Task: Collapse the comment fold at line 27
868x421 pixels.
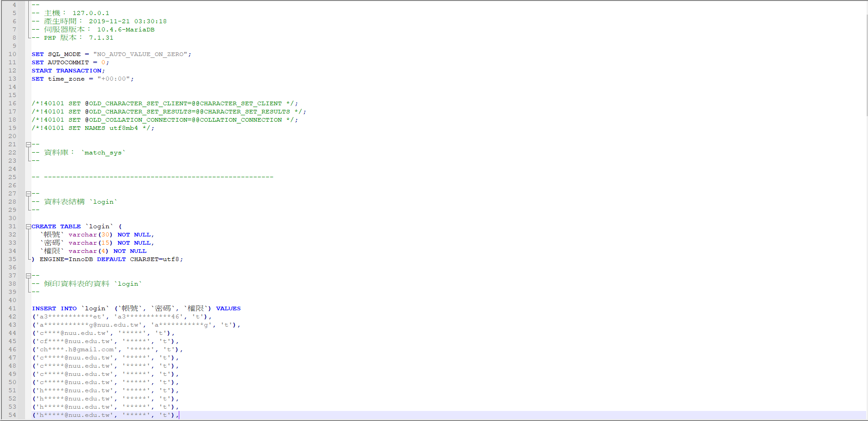Action: 28,194
